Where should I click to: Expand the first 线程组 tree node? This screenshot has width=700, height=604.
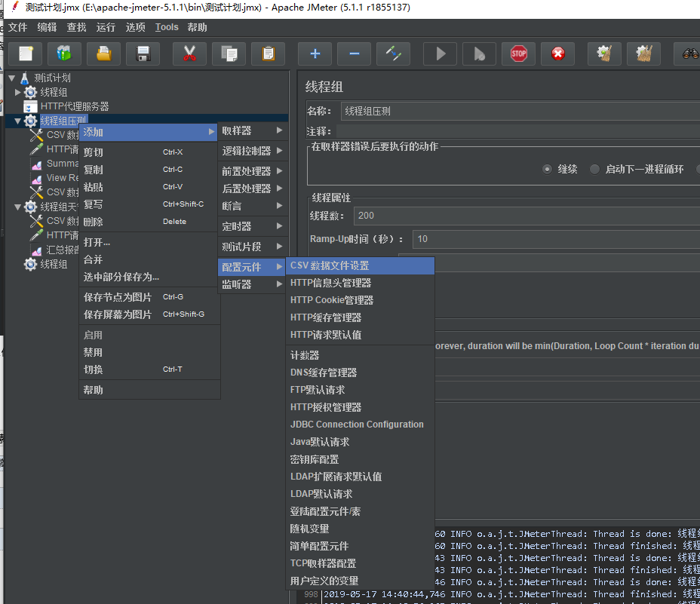point(18,93)
